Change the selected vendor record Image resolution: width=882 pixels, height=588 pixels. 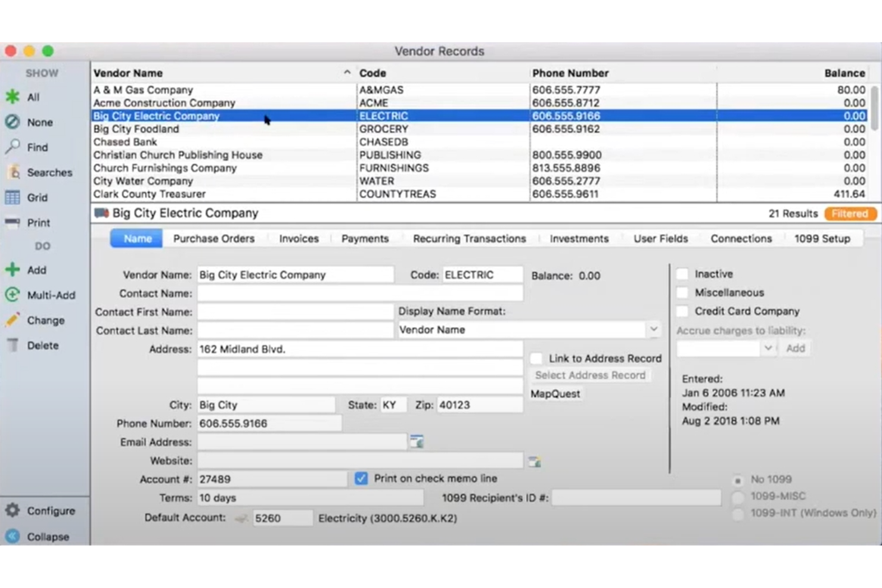pyautogui.click(x=35, y=320)
